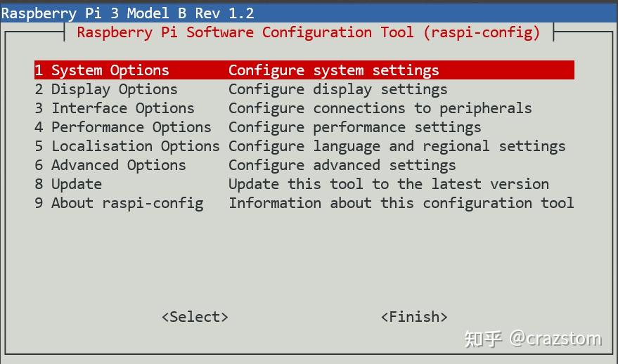The width and height of the screenshot is (618, 364).
Task: Click 'Configure system settings' description text
Action: click(333, 70)
